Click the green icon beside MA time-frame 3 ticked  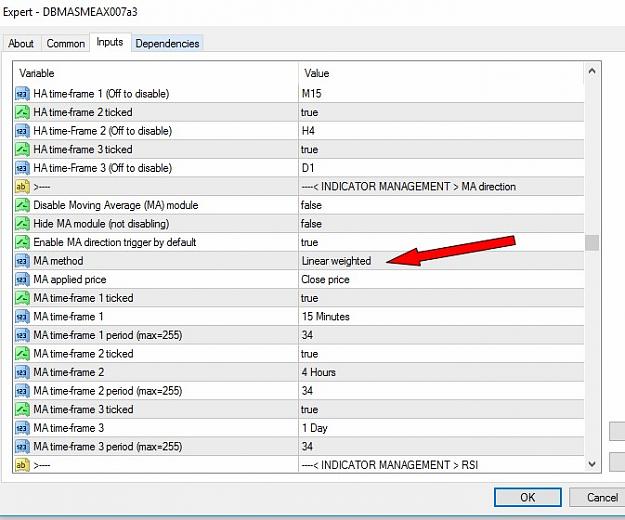[x=22, y=409]
